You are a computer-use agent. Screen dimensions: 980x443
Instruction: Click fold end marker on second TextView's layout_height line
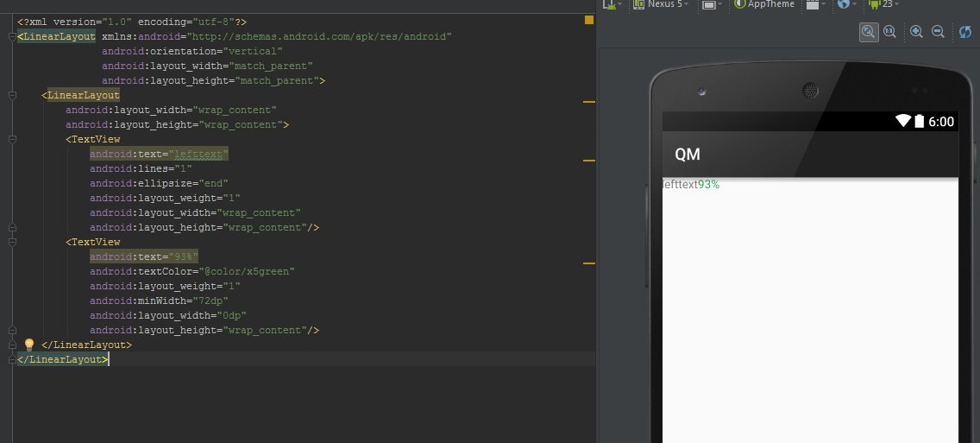pos(12,331)
